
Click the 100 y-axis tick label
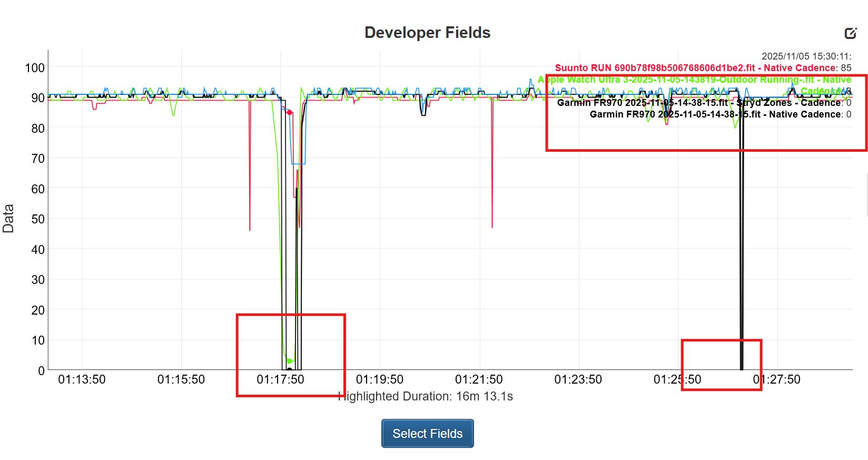click(x=35, y=68)
